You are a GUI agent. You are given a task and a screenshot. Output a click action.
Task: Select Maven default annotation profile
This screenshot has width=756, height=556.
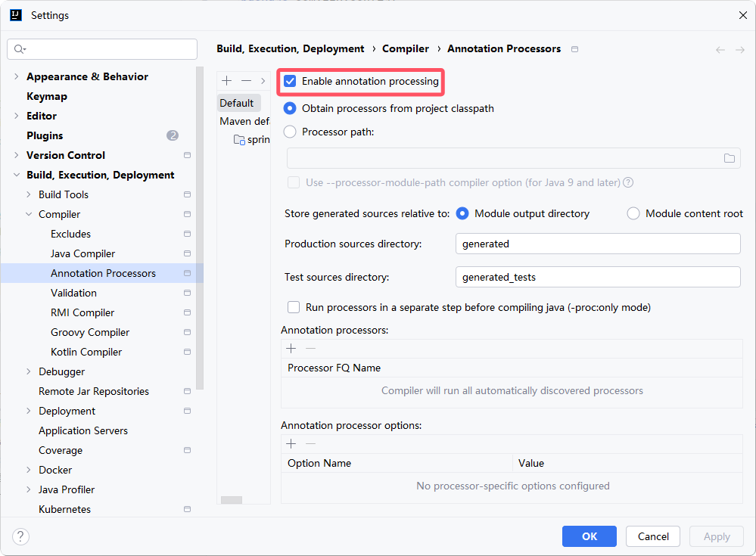244,122
